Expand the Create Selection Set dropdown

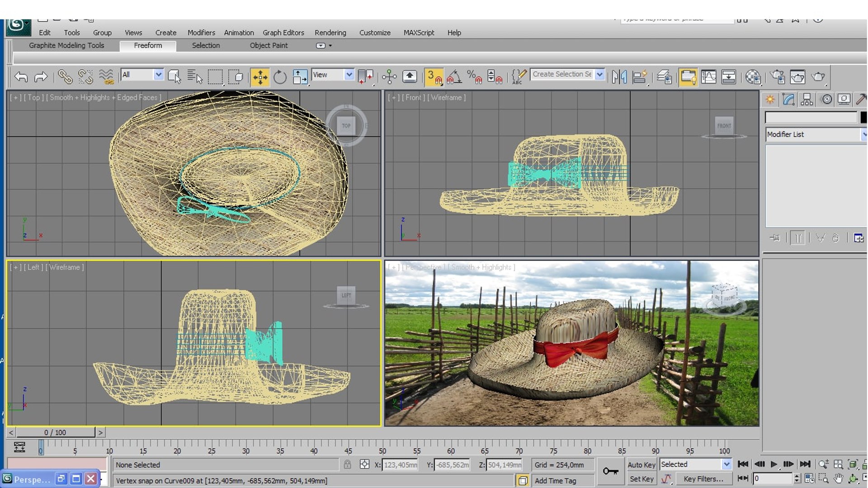599,74
